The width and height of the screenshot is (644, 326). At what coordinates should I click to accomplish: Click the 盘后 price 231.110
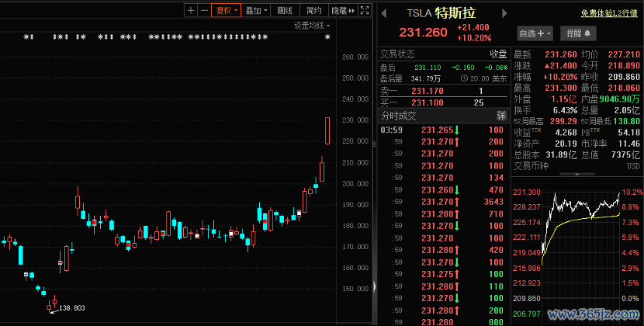coord(428,68)
